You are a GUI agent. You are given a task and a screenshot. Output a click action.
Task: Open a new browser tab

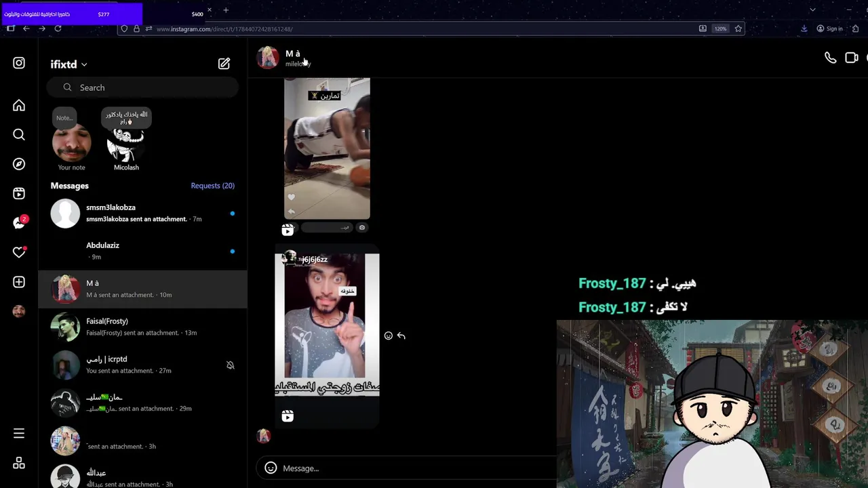(x=226, y=10)
